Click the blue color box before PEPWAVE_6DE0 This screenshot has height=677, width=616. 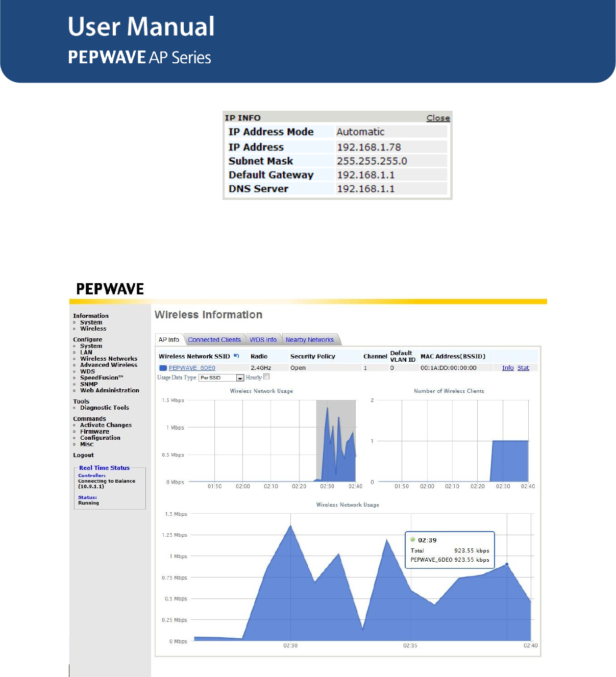click(x=163, y=368)
